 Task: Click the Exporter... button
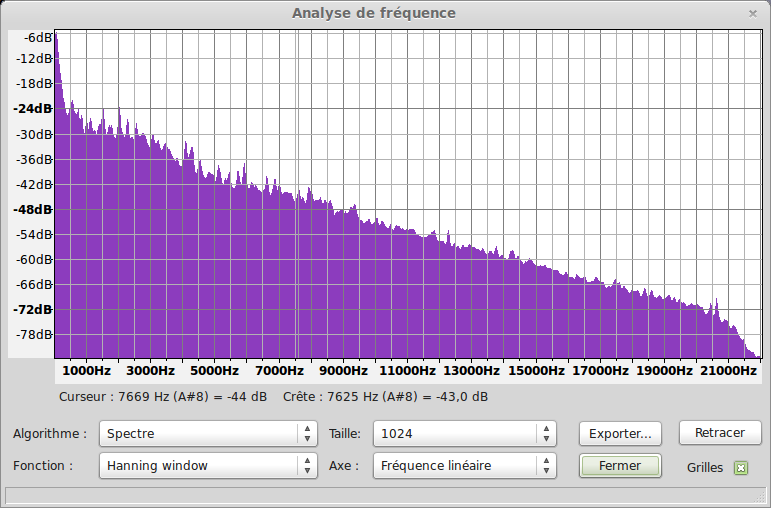click(x=620, y=433)
